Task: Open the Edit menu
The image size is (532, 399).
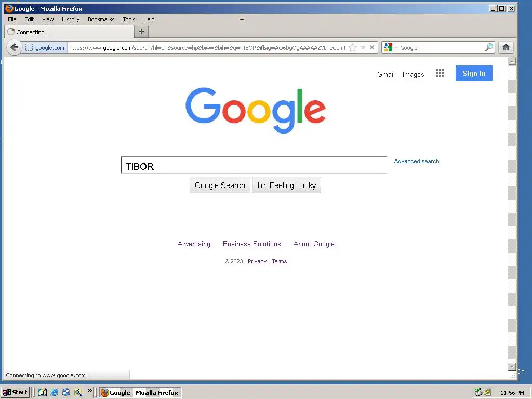Action: [29, 19]
